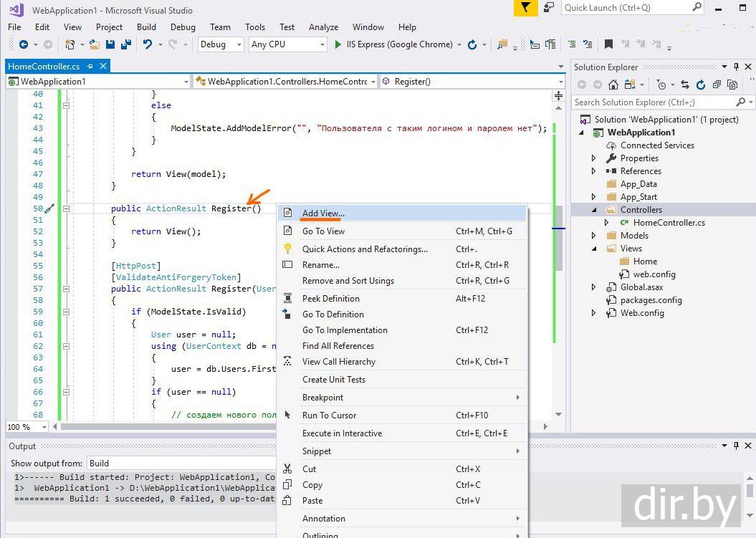This screenshot has width=756, height=538.
Task: Toggle the bookmark icon in the toolbar
Action: pyautogui.click(x=608, y=44)
